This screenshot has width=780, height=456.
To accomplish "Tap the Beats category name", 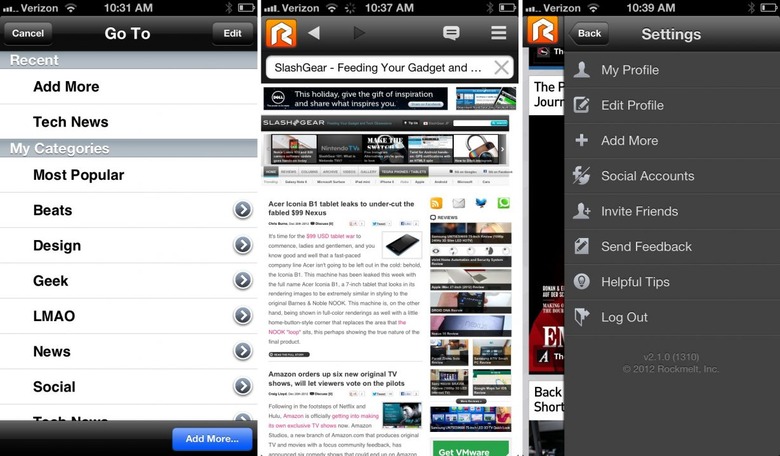I will point(53,210).
